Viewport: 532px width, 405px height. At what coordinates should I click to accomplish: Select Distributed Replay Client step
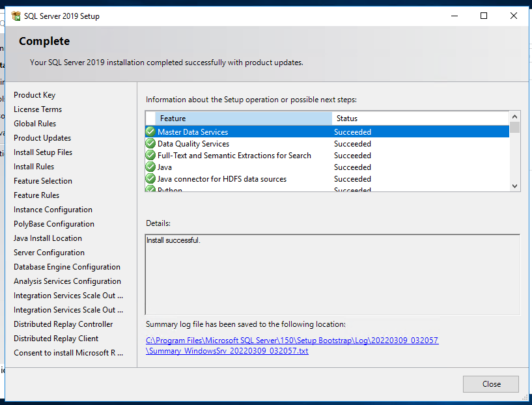[56, 339]
